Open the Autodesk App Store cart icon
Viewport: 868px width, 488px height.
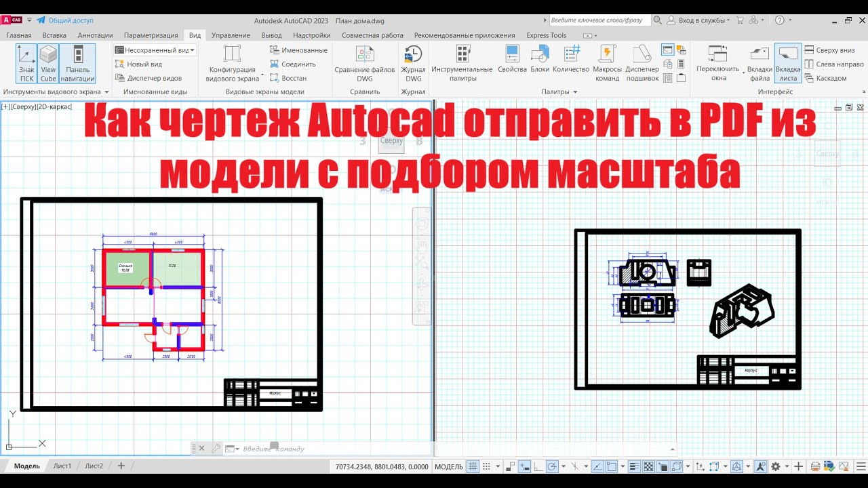tap(740, 20)
